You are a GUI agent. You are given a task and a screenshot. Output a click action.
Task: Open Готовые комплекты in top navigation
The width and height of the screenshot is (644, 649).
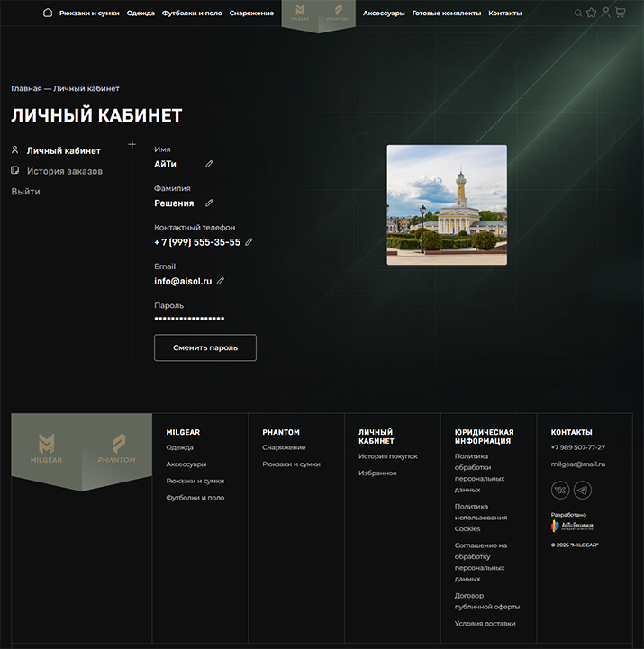click(x=447, y=14)
